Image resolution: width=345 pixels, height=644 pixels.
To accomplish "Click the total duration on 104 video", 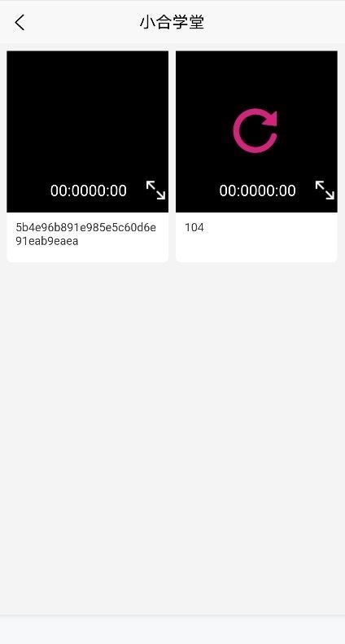I will tap(277, 191).
